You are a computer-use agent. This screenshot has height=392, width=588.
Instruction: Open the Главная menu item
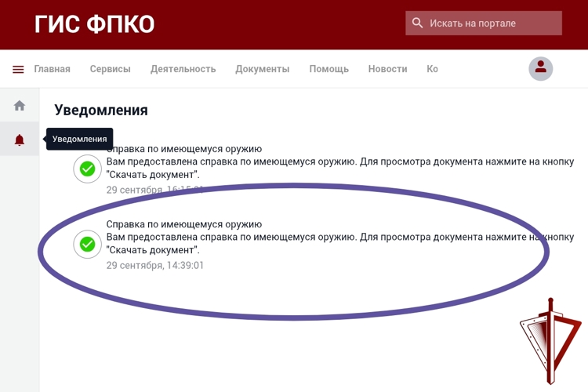point(52,69)
